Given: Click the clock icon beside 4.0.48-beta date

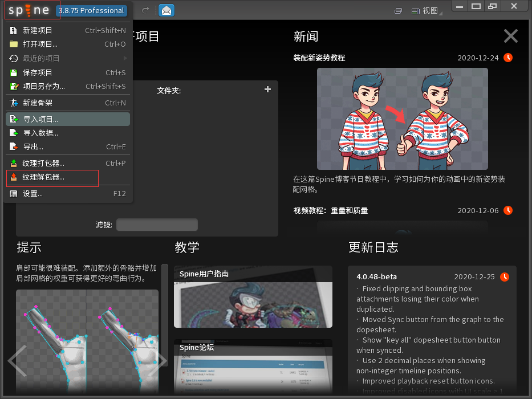Looking at the screenshot, I should coord(505,277).
